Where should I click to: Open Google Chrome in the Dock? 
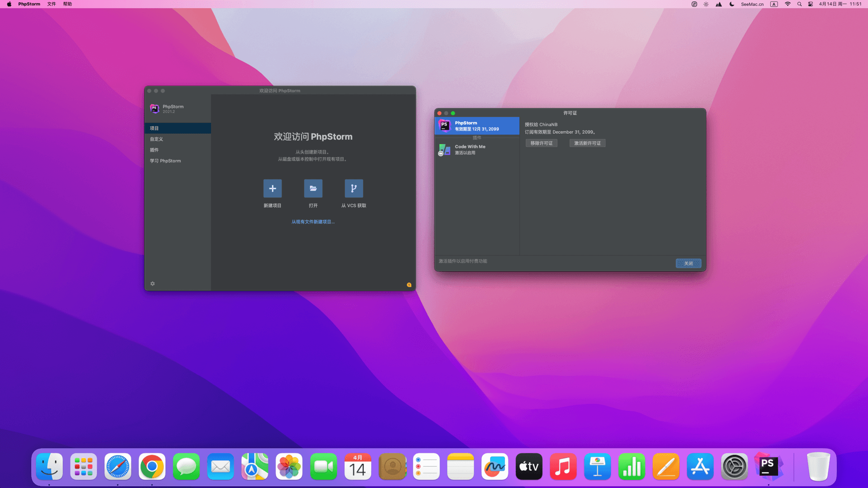tap(152, 466)
